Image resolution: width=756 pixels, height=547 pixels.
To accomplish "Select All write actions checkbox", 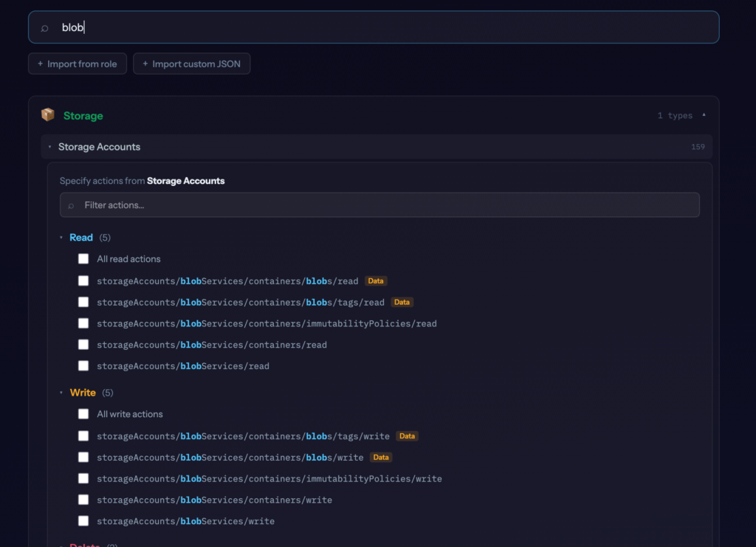I will [x=83, y=414].
